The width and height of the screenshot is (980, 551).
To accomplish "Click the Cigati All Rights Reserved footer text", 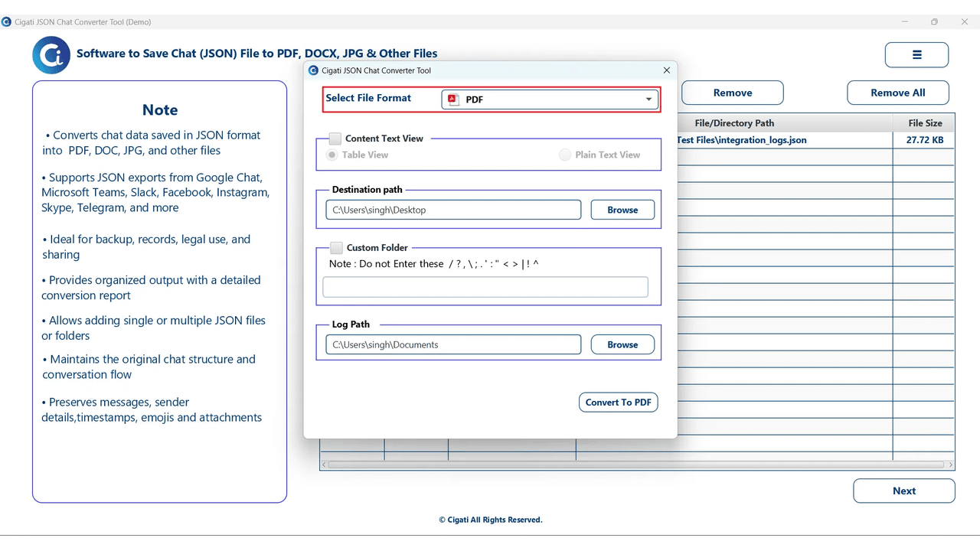I will click(x=490, y=520).
